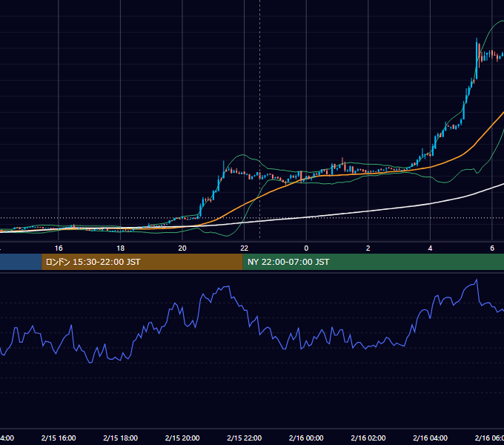Click the blue session bar before London
The image size is (504, 445).
tap(21, 262)
